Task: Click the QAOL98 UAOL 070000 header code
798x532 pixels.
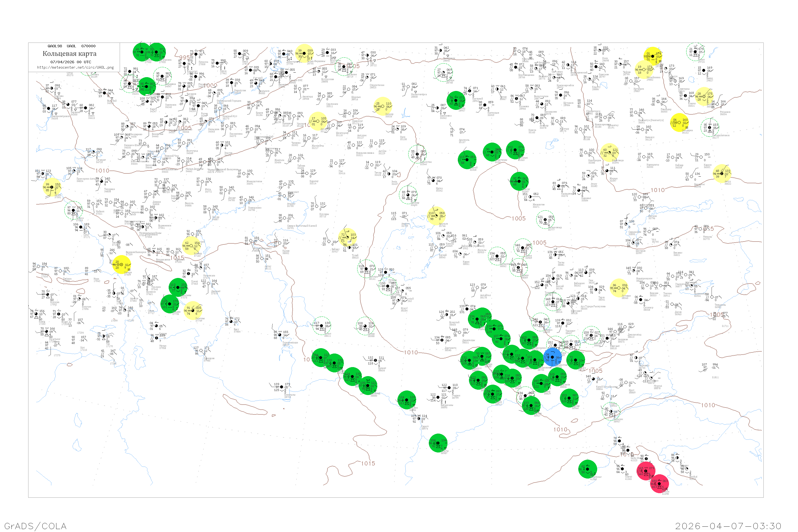Action: (71, 46)
